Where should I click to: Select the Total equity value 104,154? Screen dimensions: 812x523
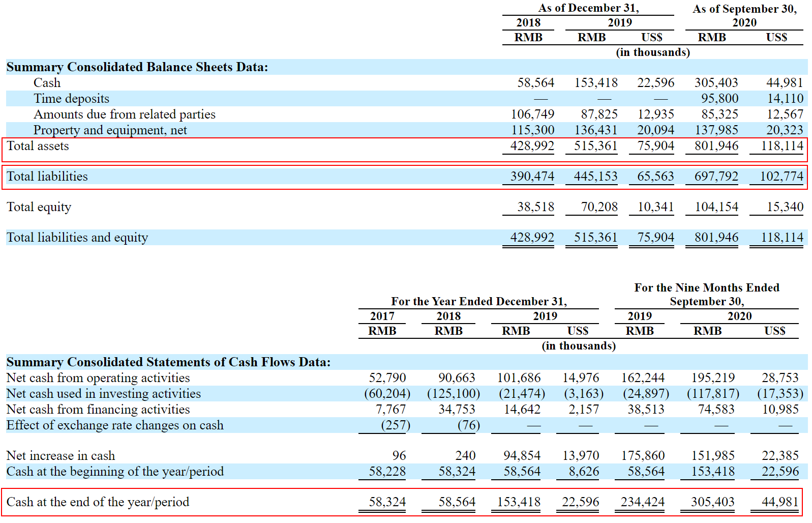(x=716, y=207)
